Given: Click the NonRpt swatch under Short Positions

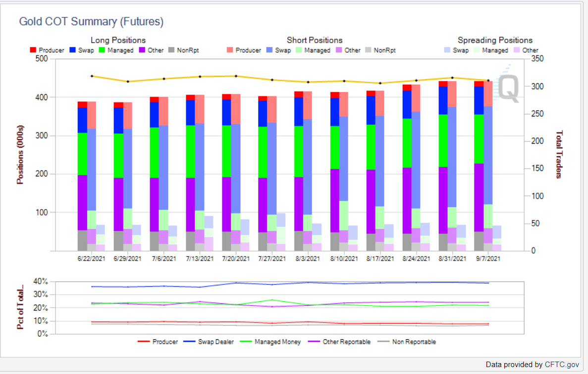Looking at the screenshot, I should tap(368, 50).
